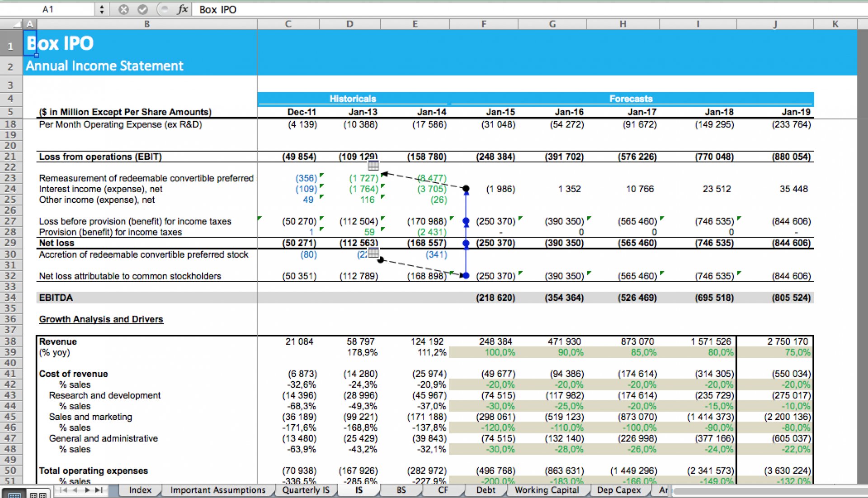Select column F header
868x498 pixels.
tap(484, 24)
